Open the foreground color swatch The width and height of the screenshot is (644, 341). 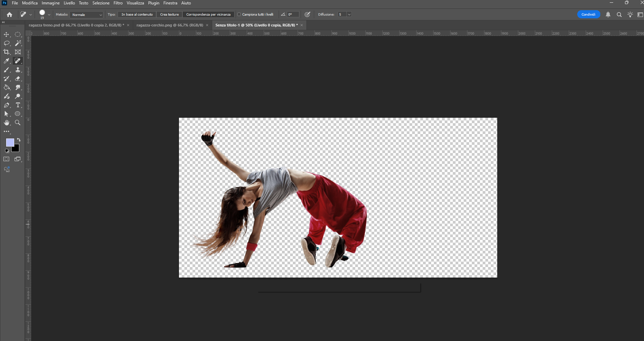pos(10,142)
